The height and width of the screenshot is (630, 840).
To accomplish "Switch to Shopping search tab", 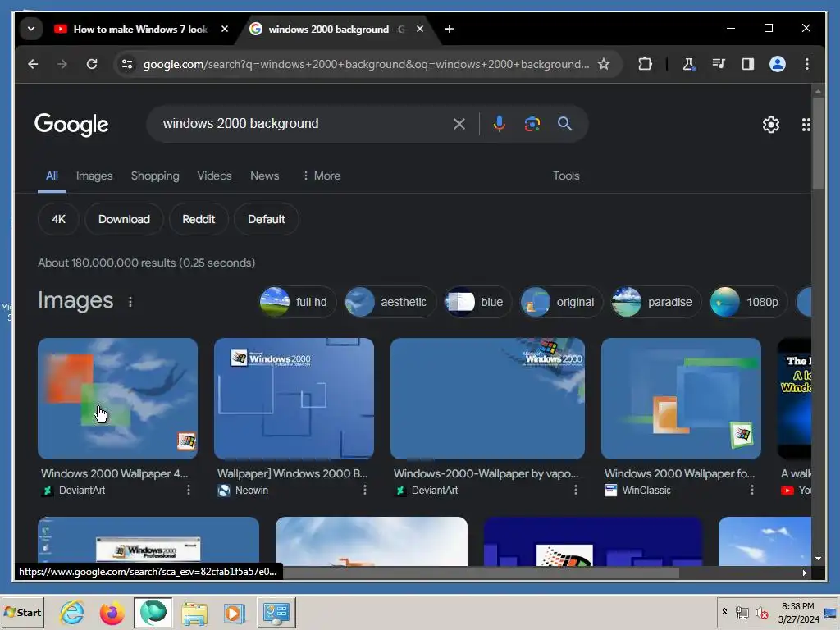I will tap(155, 176).
